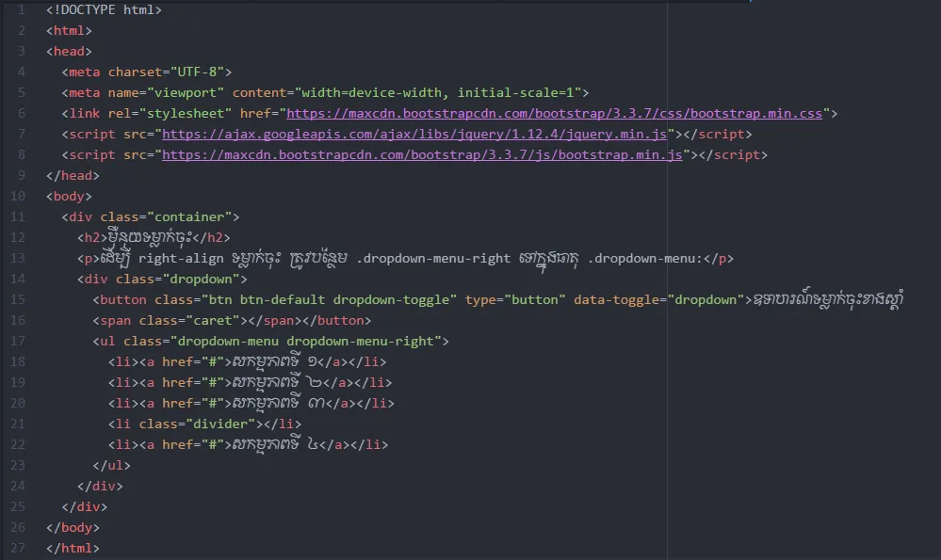Viewport: 941px width, 560px height.
Task: Open the bootstrap.min.js maxcdn URL
Action: 422,154
